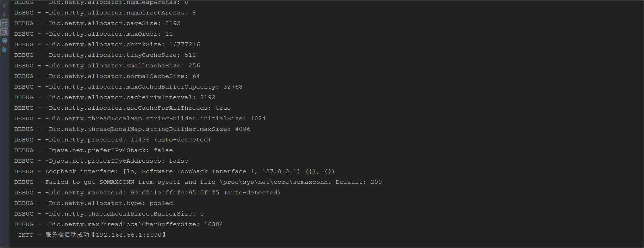Click the maxThreadLocalCharBufferSize 16384 line
The height and width of the screenshot is (248, 644).
coord(118,224)
